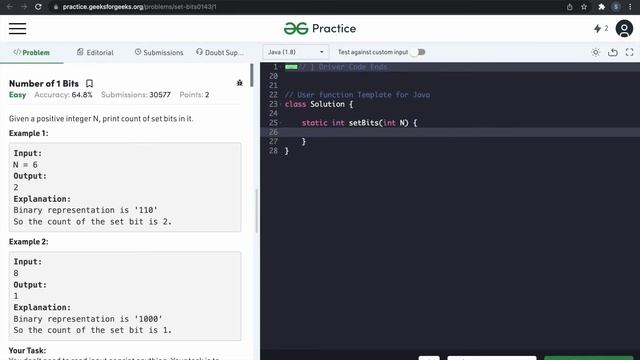
Task: Switch editor theme with sun icon
Action: (596, 52)
